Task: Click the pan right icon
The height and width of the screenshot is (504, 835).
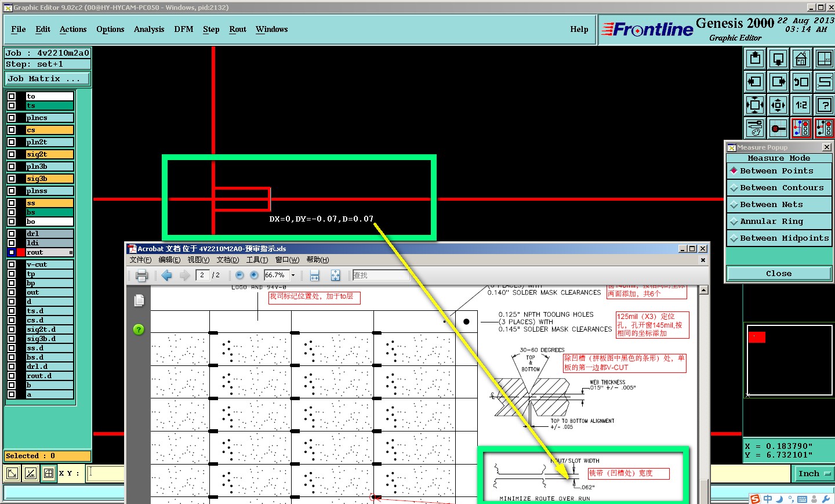Action: (x=778, y=82)
